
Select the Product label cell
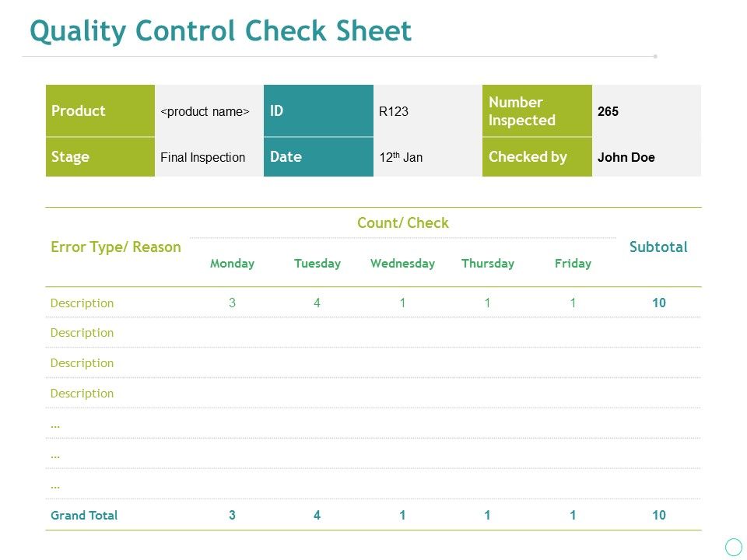100,110
